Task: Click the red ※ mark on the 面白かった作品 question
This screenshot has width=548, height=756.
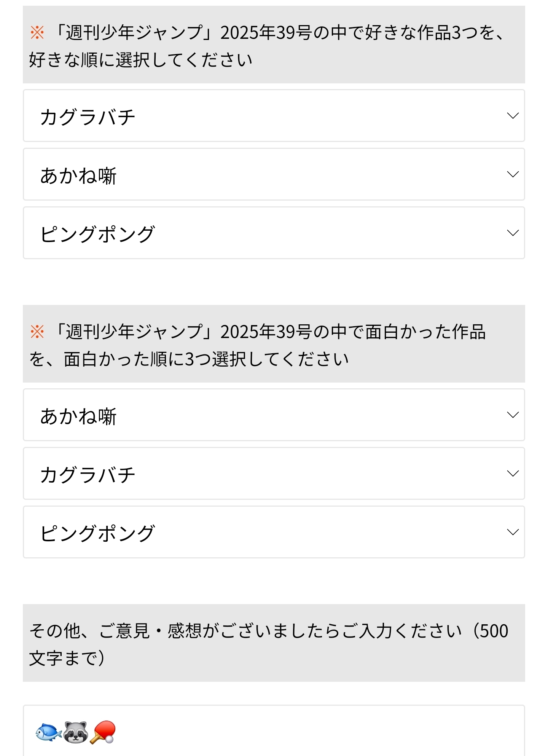Action: tap(37, 332)
